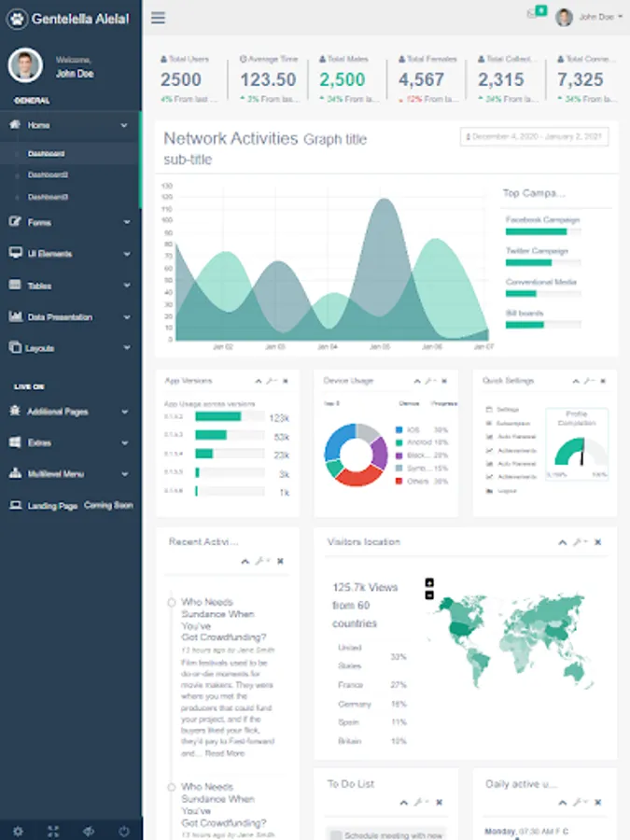The height and width of the screenshot is (840, 630).
Task: Click the fullscreen icon in sidebar footer
Action: [x=53, y=831]
